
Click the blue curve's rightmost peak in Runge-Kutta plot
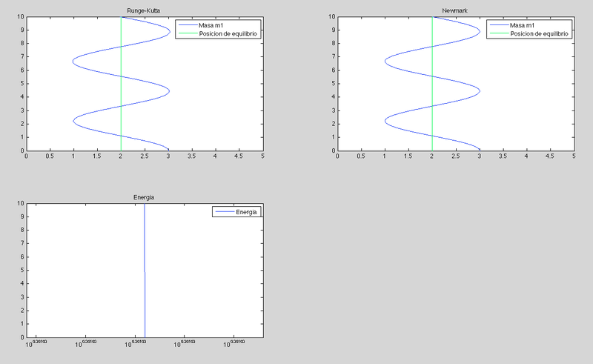[170, 91]
